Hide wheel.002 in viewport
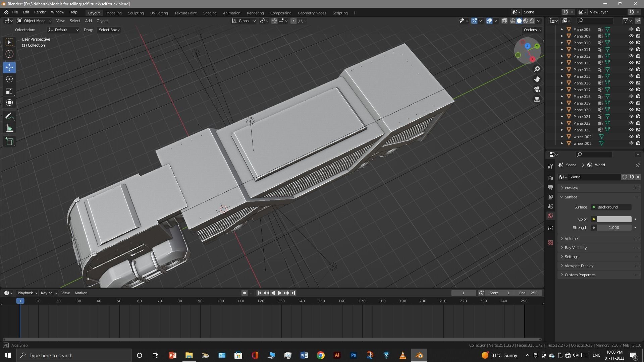The image size is (644, 362). pos(631,136)
